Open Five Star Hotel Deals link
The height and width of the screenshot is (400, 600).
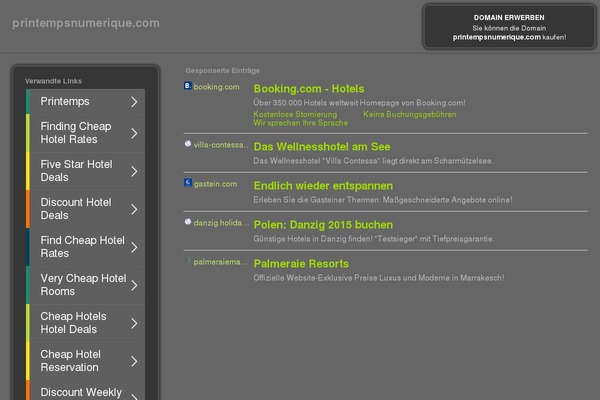85,171
